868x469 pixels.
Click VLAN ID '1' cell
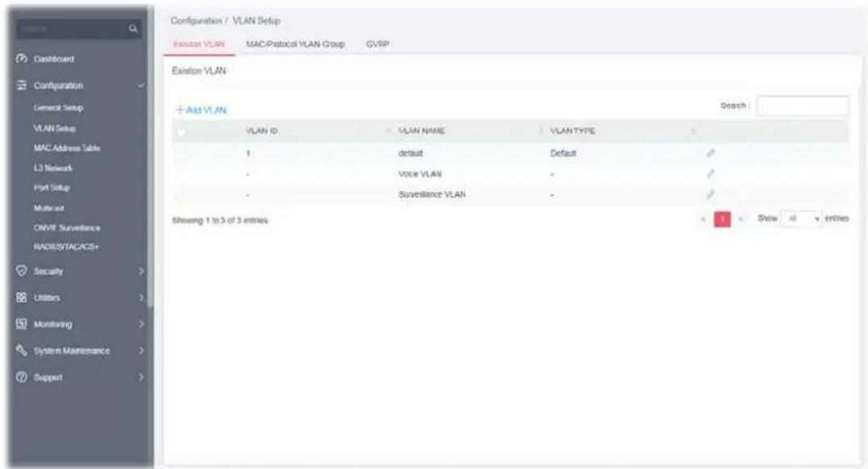[x=248, y=153]
